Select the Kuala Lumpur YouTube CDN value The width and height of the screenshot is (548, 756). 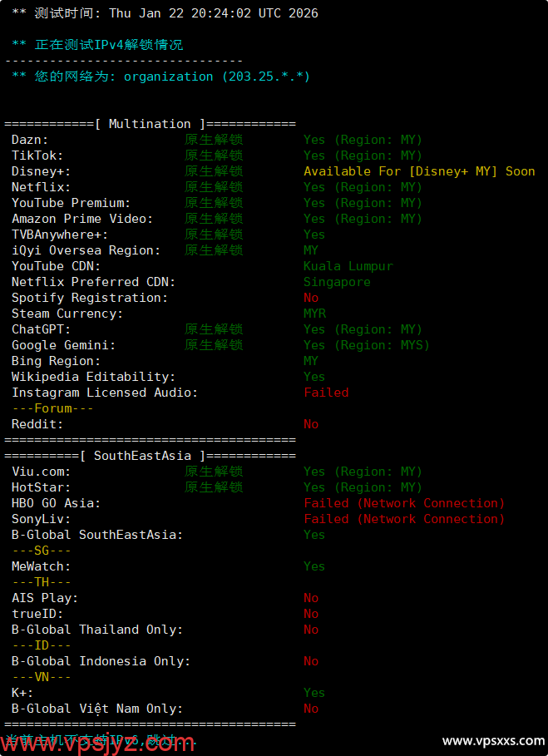coord(348,266)
